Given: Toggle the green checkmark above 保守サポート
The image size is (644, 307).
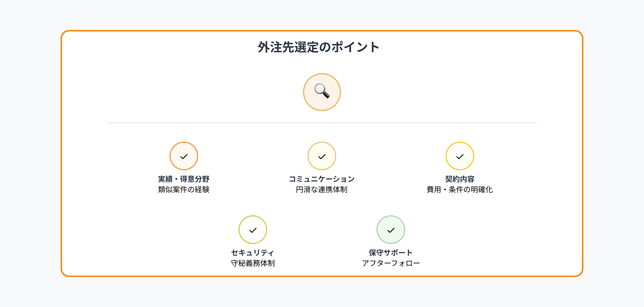Looking at the screenshot, I should (x=391, y=230).
